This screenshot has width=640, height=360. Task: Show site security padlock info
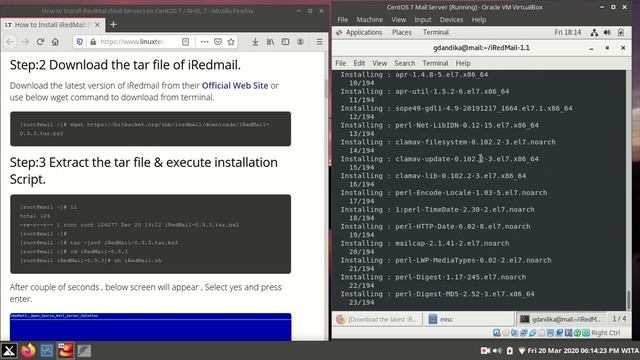tap(93, 42)
